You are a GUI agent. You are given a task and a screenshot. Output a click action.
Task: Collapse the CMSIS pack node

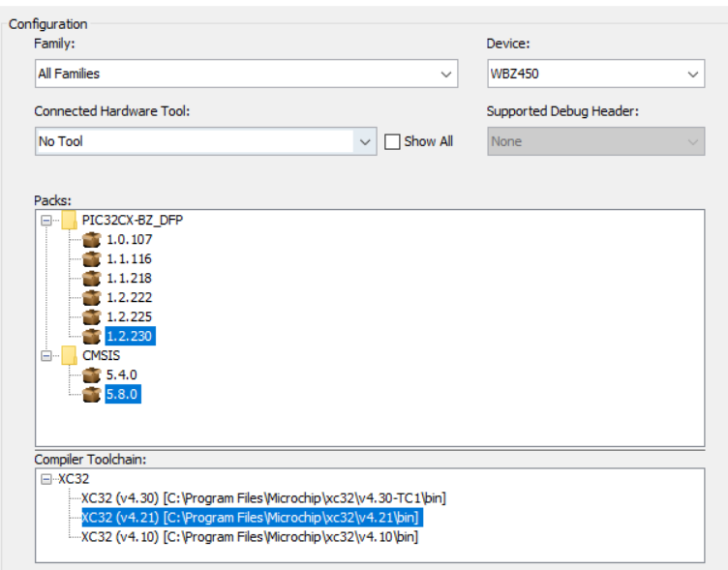pos(46,355)
